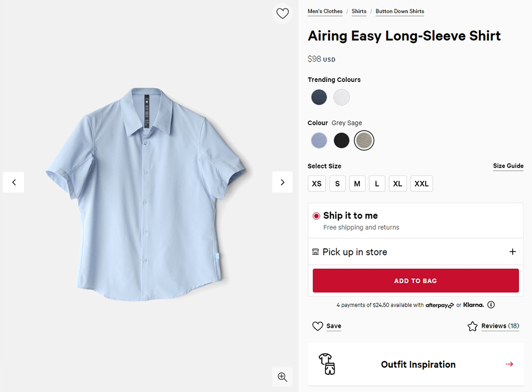Image resolution: width=532 pixels, height=392 pixels.
Task: Expand the Pick up in store section
Action: [x=512, y=252]
